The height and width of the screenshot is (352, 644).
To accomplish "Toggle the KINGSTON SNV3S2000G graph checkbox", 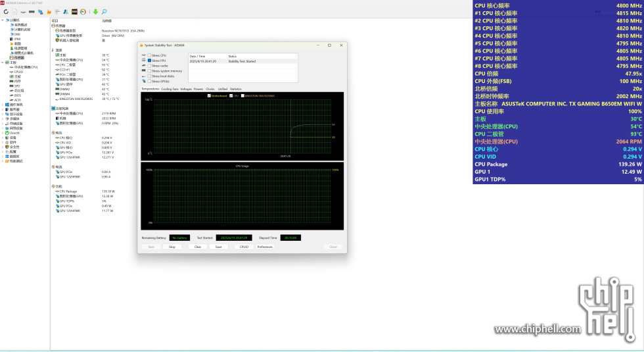I will (x=242, y=96).
